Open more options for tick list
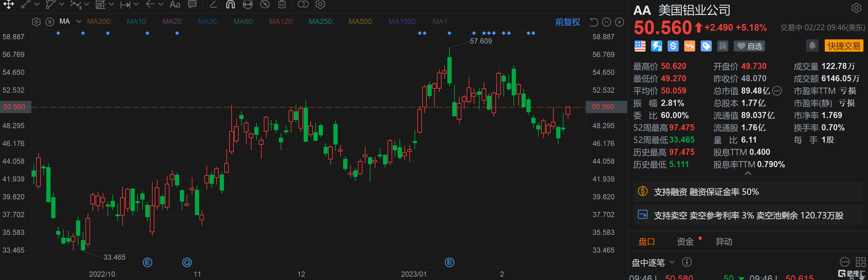Screen dimensions: 868x280 [844, 262]
